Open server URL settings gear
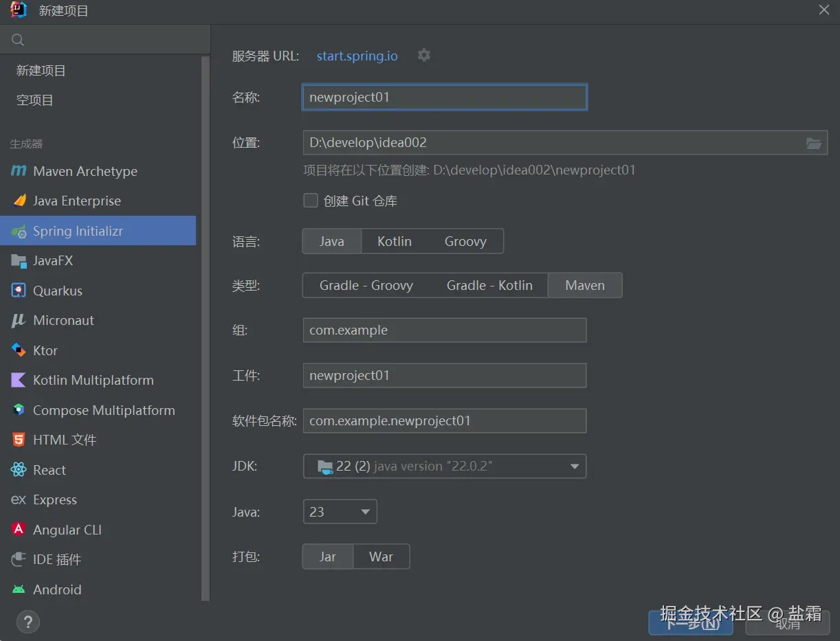840x641 pixels. (x=424, y=55)
